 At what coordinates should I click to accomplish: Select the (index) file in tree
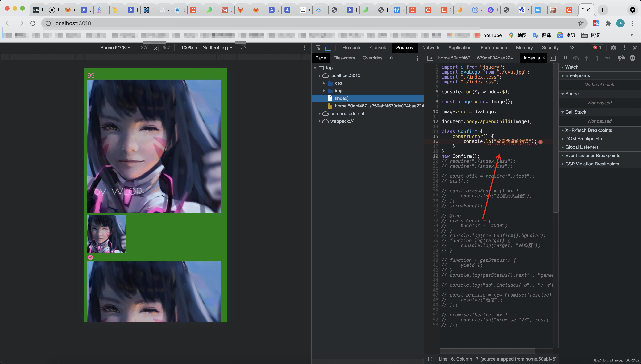coord(368,98)
